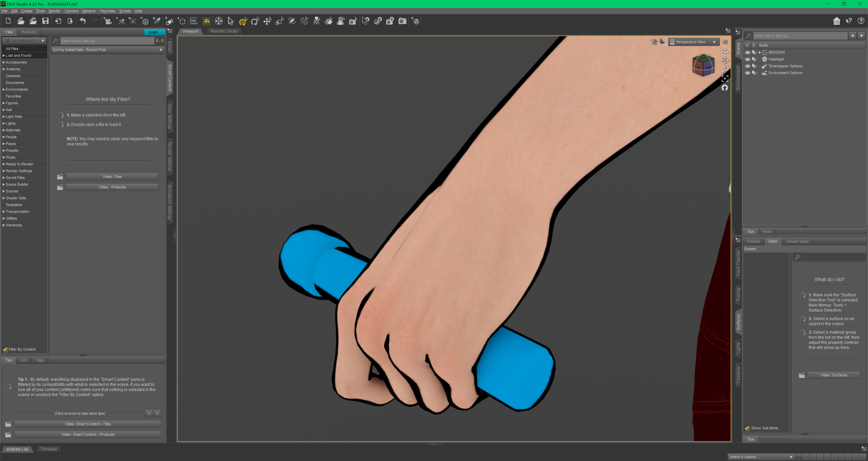
Task: Create a new null object
Action: (182, 21)
